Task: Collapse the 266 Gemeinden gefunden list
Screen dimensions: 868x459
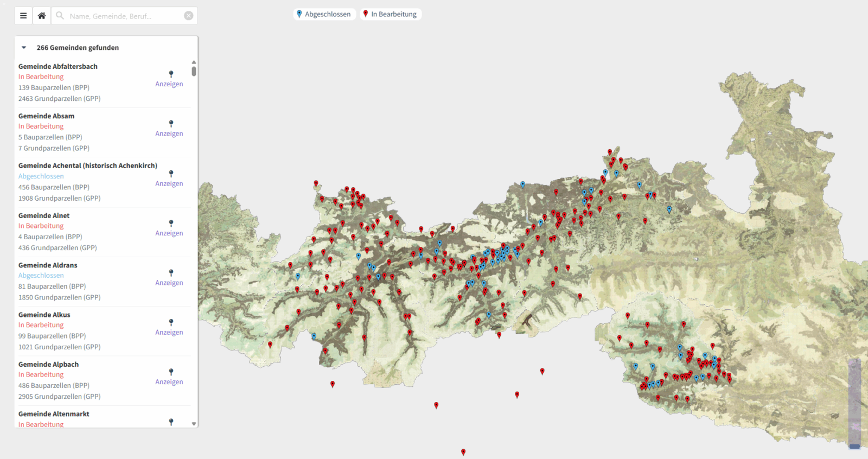Action: click(x=24, y=48)
